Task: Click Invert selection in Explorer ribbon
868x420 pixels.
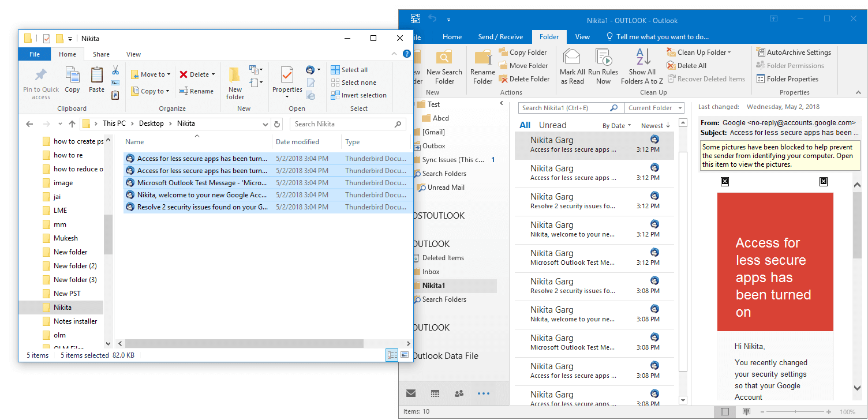Action: (x=358, y=95)
